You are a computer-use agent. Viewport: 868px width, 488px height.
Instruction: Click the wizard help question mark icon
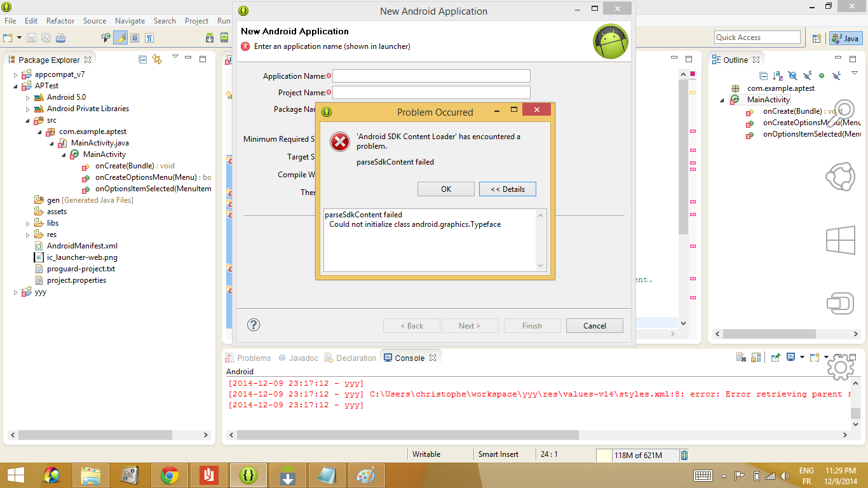[x=254, y=325]
